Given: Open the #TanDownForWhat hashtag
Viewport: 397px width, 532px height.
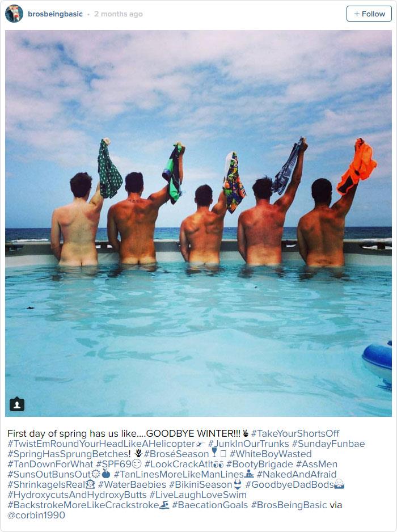Looking at the screenshot, I should pyautogui.click(x=50, y=464).
